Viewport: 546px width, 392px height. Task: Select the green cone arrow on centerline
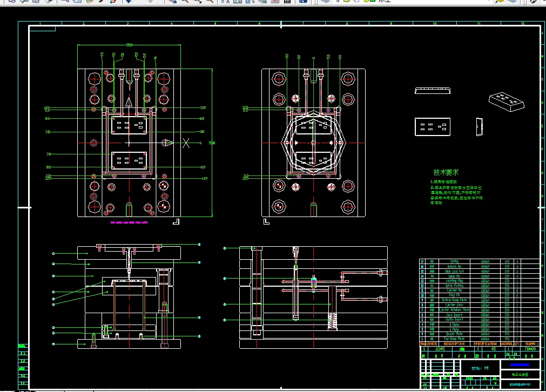pos(168,143)
